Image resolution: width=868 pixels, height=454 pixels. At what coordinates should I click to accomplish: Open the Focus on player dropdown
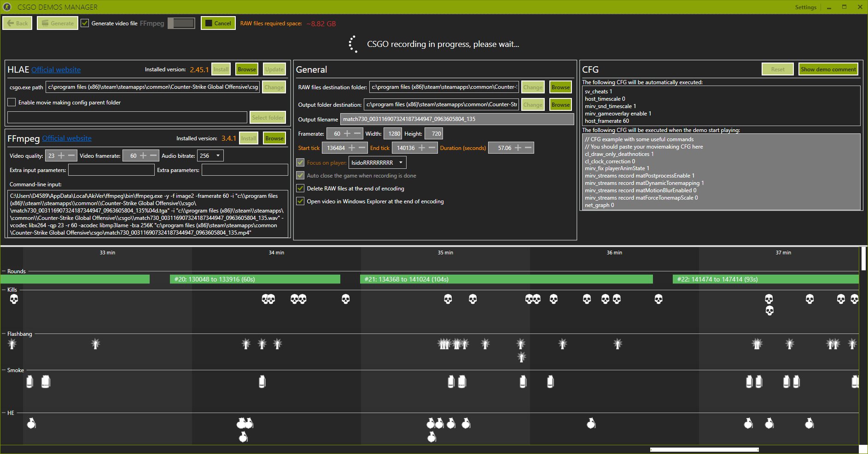(378, 162)
